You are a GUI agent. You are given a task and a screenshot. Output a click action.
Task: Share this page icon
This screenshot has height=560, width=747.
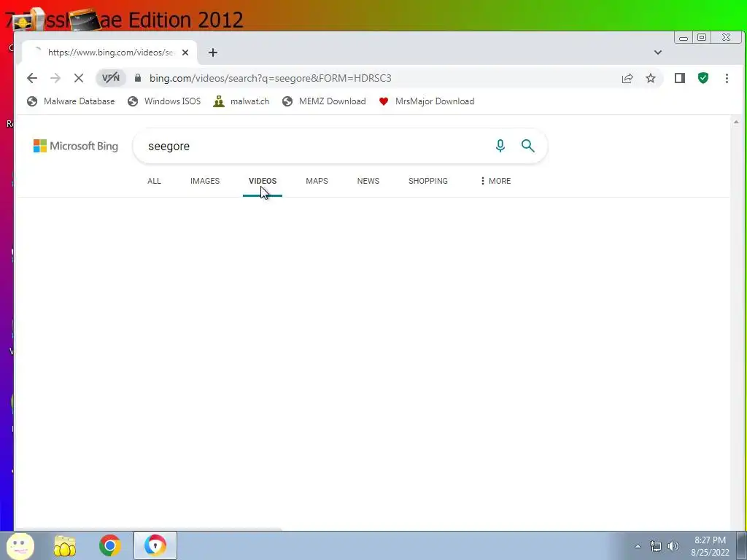[627, 78]
